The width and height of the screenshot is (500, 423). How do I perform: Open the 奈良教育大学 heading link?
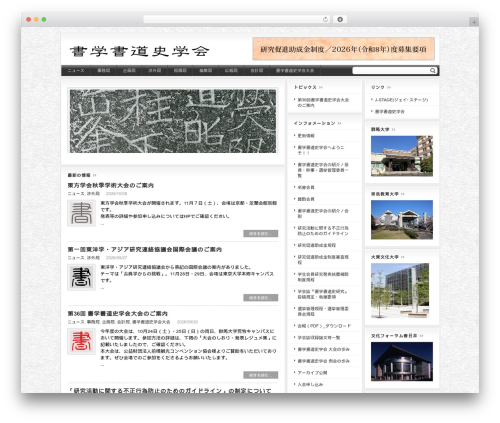click(385, 194)
